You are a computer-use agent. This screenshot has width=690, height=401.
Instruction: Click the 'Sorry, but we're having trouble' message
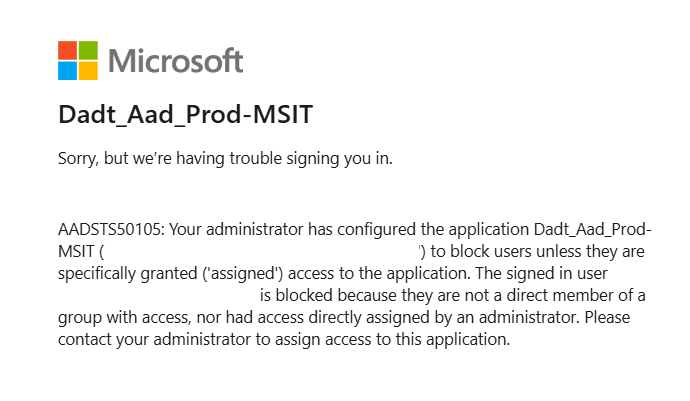pos(225,159)
